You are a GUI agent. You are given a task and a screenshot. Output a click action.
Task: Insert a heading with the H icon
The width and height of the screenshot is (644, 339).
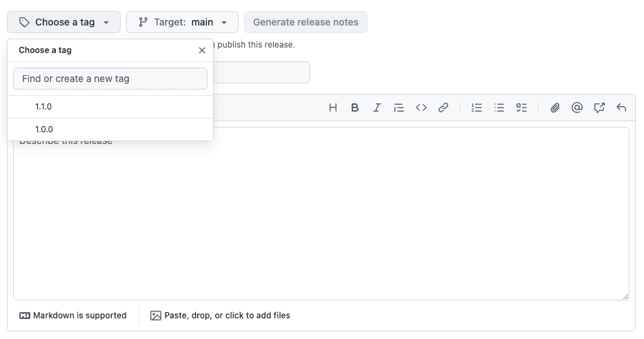333,107
